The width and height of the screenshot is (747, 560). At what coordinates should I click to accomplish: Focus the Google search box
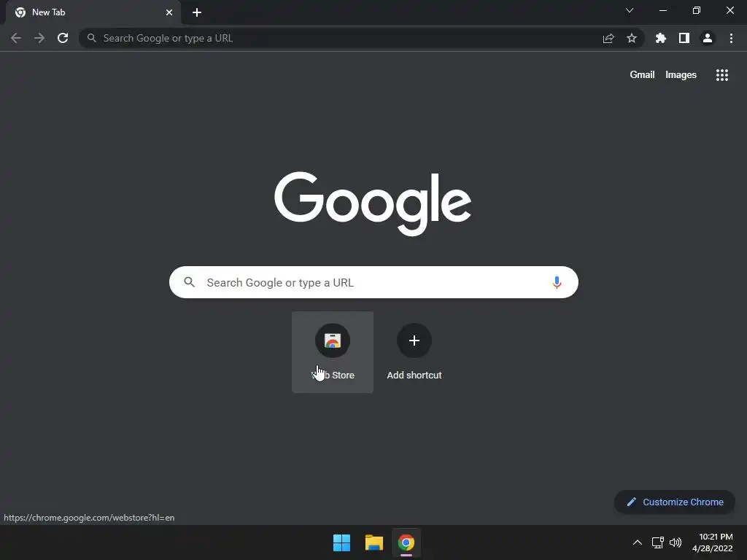point(373,282)
